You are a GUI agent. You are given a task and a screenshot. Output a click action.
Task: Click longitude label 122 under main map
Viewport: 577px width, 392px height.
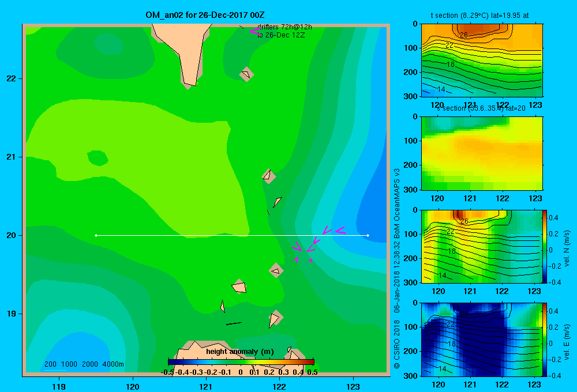pos(279,386)
